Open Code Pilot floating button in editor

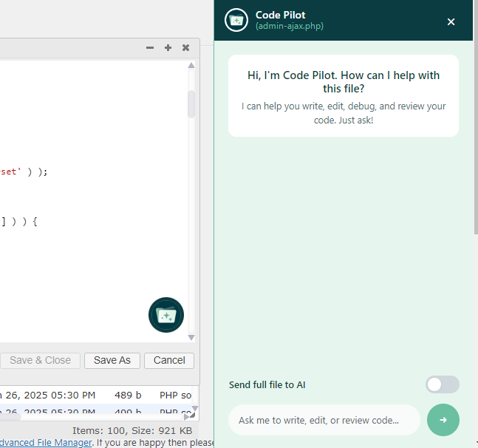tap(166, 315)
